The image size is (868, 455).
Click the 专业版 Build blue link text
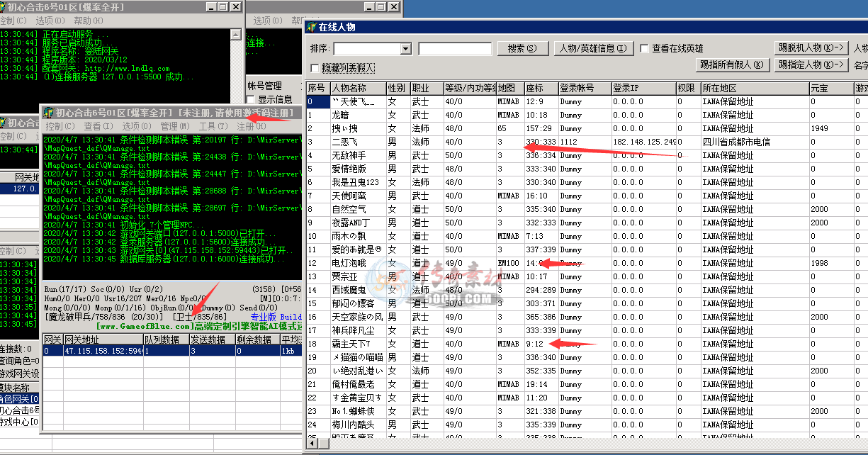click(276, 316)
